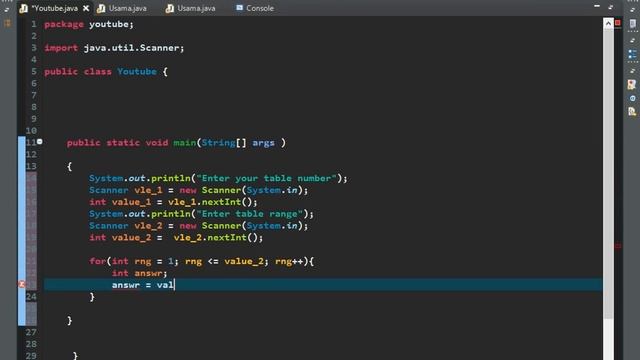Click 'value_1' in the int declaration
The width and height of the screenshot is (640, 360).
point(131,202)
